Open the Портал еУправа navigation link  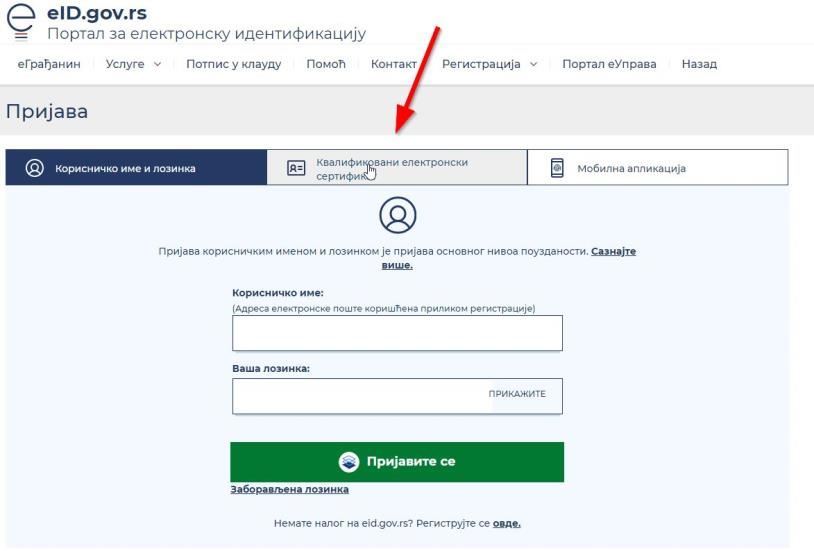click(609, 64)
